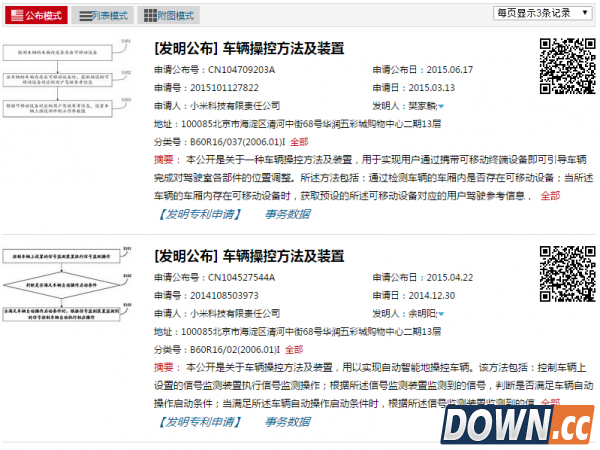The height and width of the screenshot is (450, 600).
Task: Click applicant 小米科技有限责任公司 in second record
Action: 235,314
